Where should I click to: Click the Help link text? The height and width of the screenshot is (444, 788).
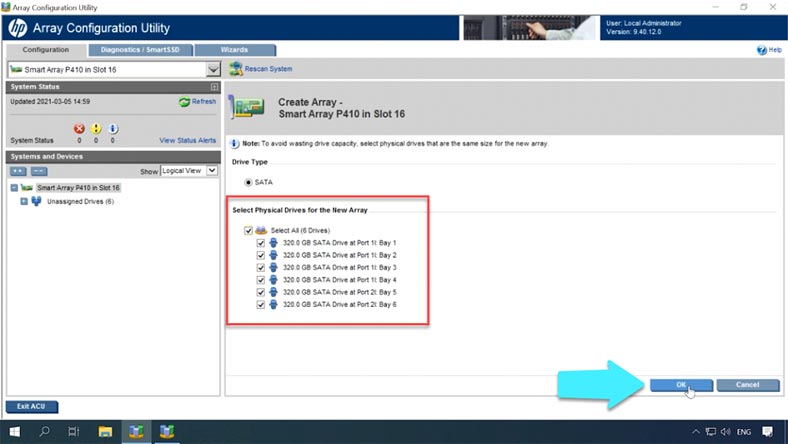pos(775,50)
